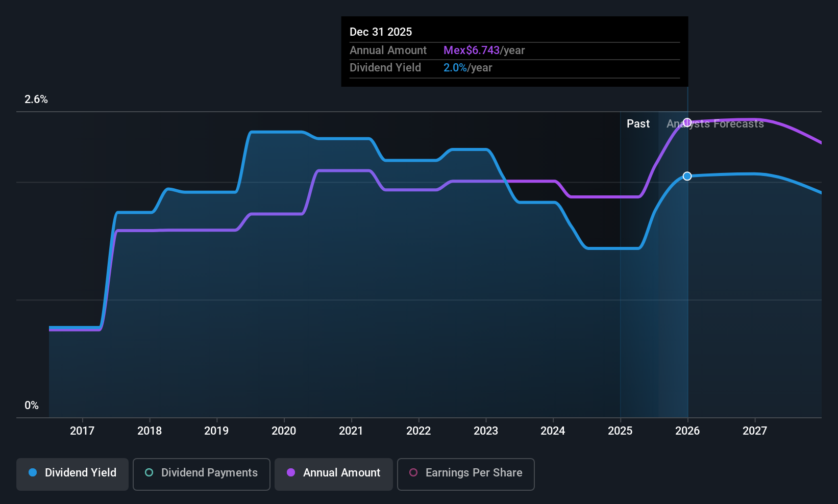Click the tooltip Dividend Yield row label
This screenshot has height=504, width=838.
[x=385, y=67]
